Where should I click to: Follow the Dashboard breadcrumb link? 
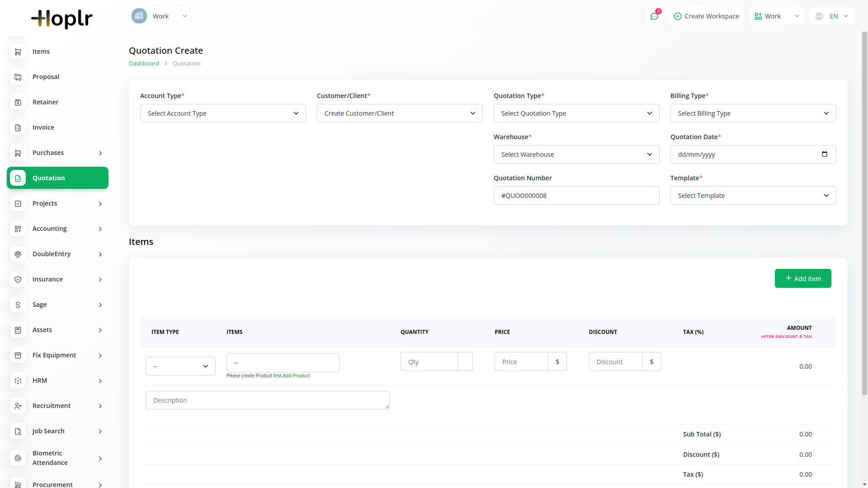[144, 63]
